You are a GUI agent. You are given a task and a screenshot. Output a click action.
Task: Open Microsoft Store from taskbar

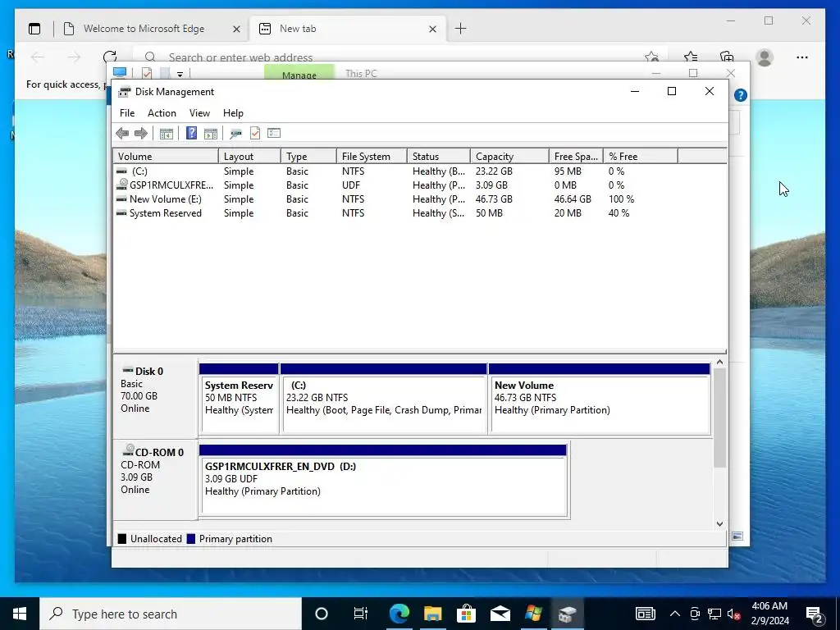(466, 614)
